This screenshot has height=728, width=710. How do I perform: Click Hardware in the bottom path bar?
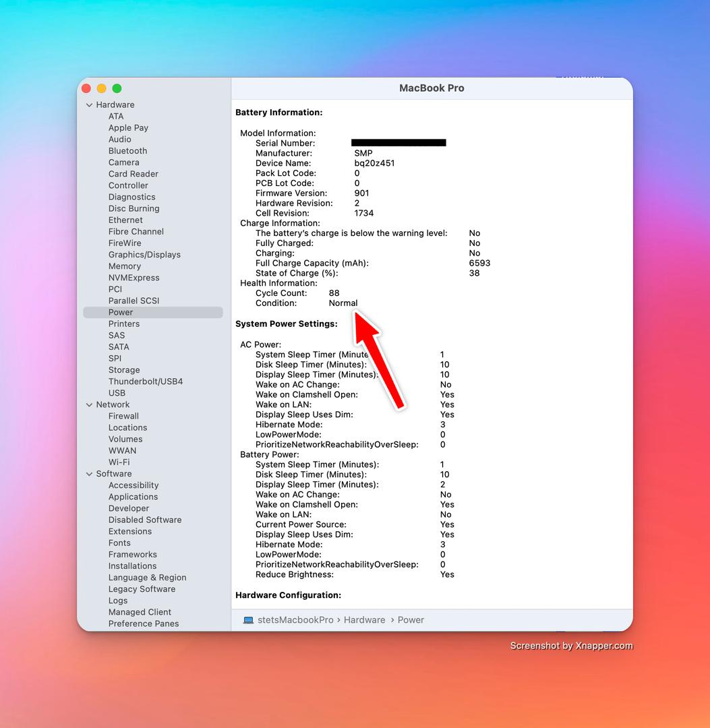(364, 620)
